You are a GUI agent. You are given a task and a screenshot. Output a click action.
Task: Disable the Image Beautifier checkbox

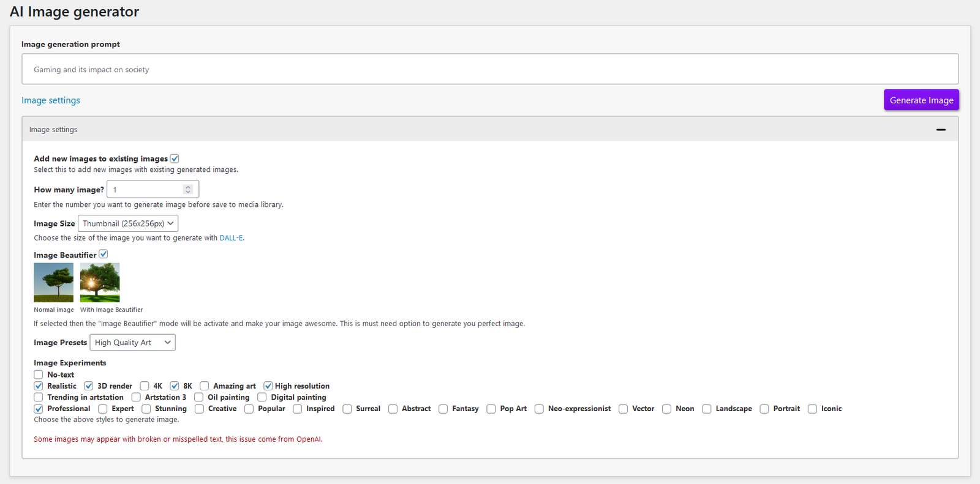104,254
